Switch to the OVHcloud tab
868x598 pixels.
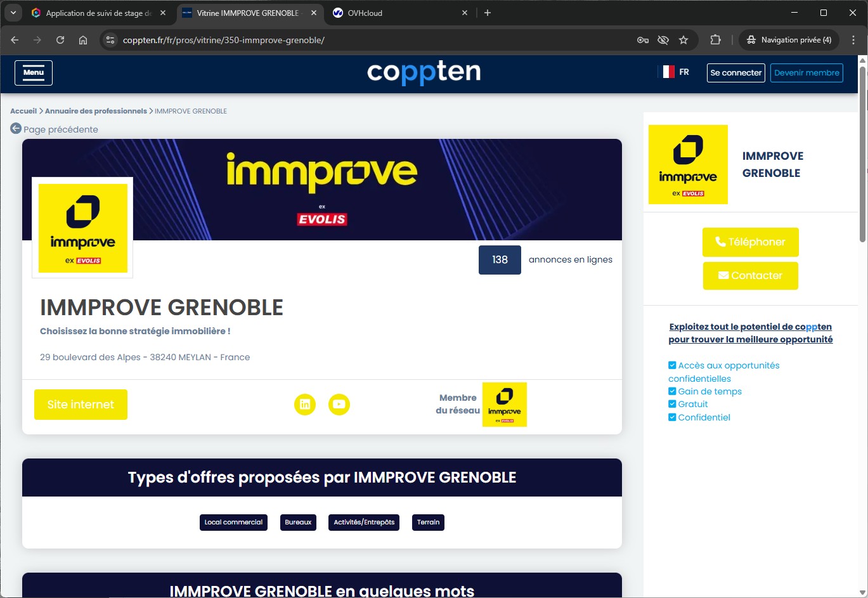399,13
